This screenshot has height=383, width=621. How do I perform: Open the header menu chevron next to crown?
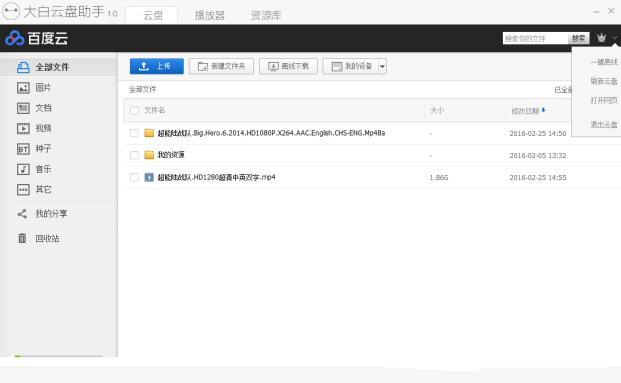pos(615,38)
